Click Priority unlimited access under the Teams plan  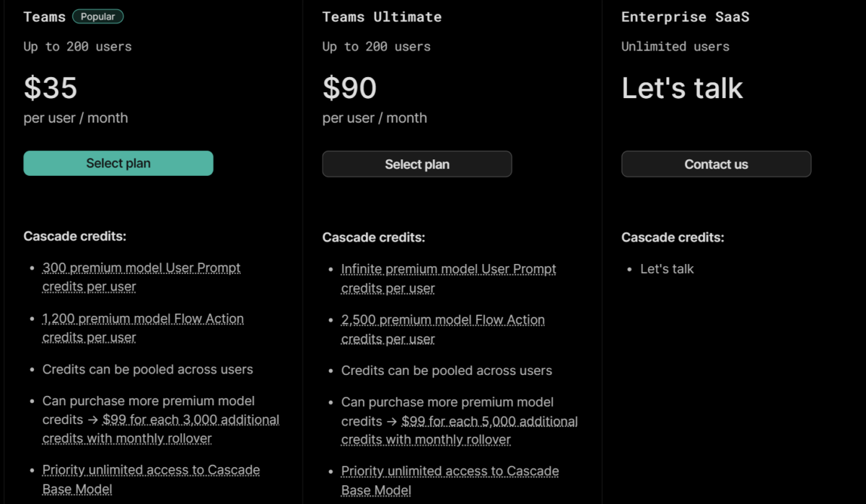151,471
